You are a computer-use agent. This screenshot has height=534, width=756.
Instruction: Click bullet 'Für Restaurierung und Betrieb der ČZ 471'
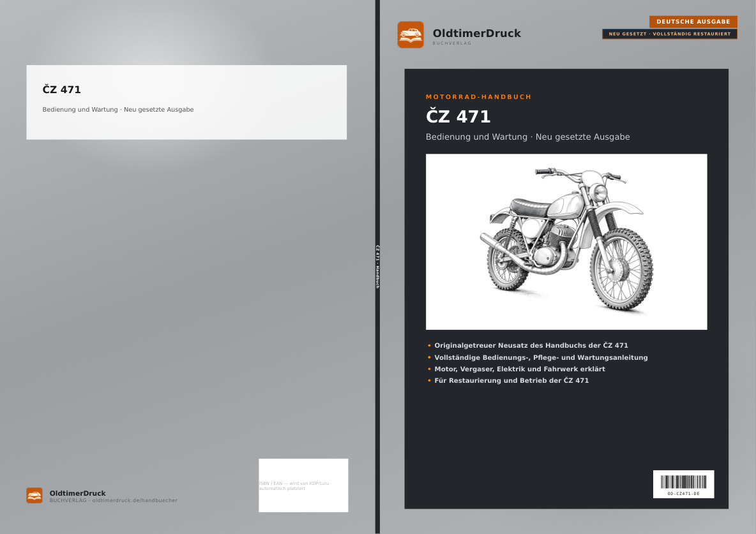pyautogui.click(x=511, y=381)
